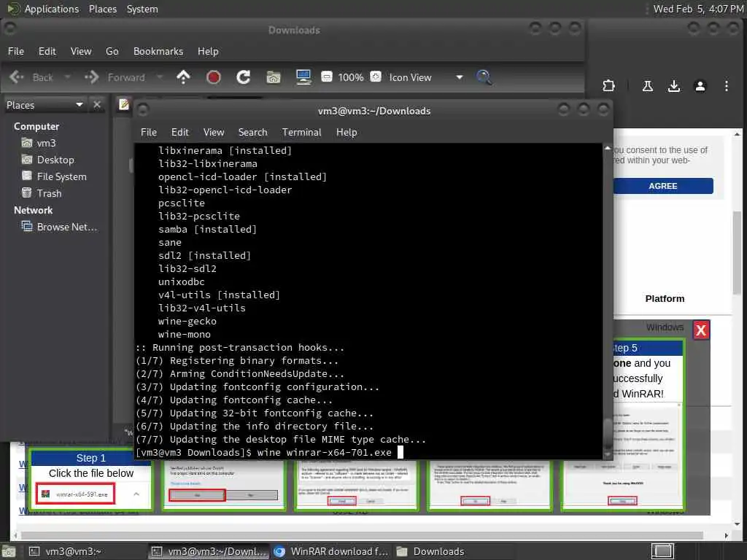Open the terminal's Search menu
The height and width of the screenshot is (560, 747).
click(x=252, y=133)
